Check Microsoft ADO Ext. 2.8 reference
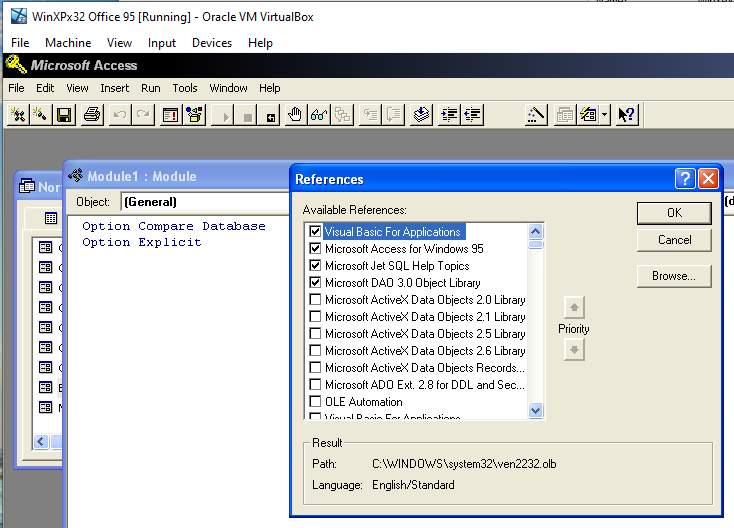This screenshot has height=528, width=734. [x=315, y=385]
